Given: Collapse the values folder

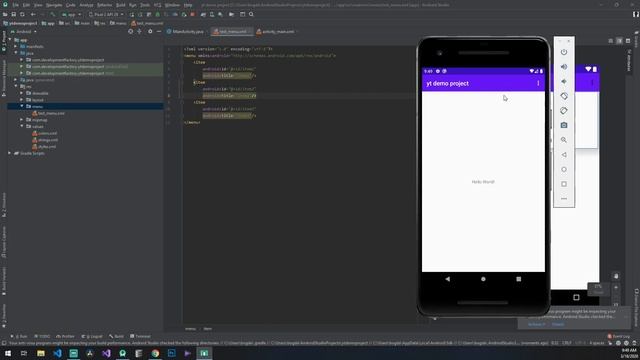Looking at the screenshot, I should [x=22, y=126].
